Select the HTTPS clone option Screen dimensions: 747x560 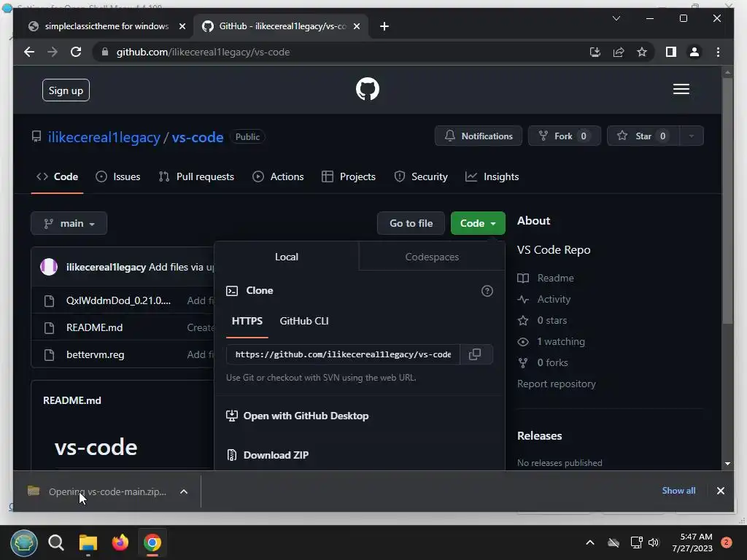tap(247, 321)
